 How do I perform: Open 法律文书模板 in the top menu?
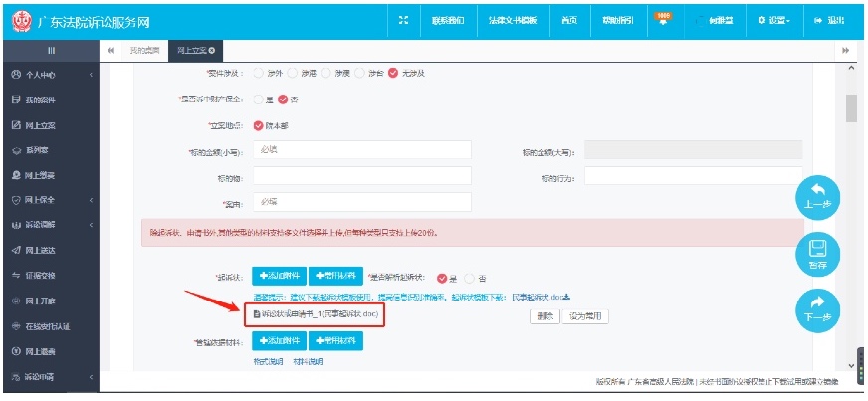(513, 21)
